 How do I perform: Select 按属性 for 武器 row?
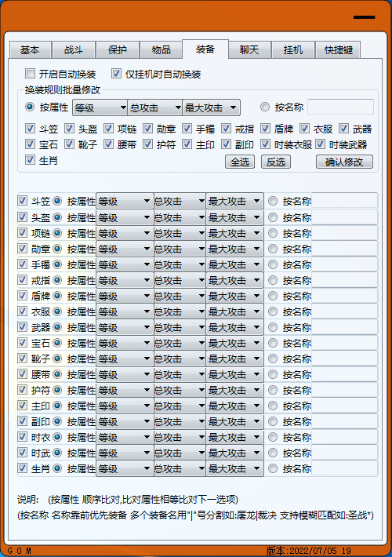click(57, 327)
